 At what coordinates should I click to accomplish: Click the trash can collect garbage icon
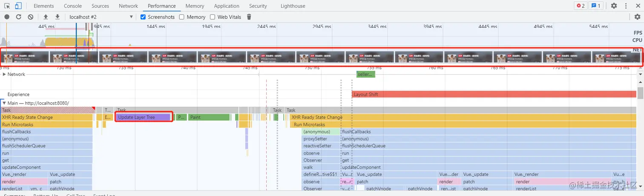click(249, 17)
